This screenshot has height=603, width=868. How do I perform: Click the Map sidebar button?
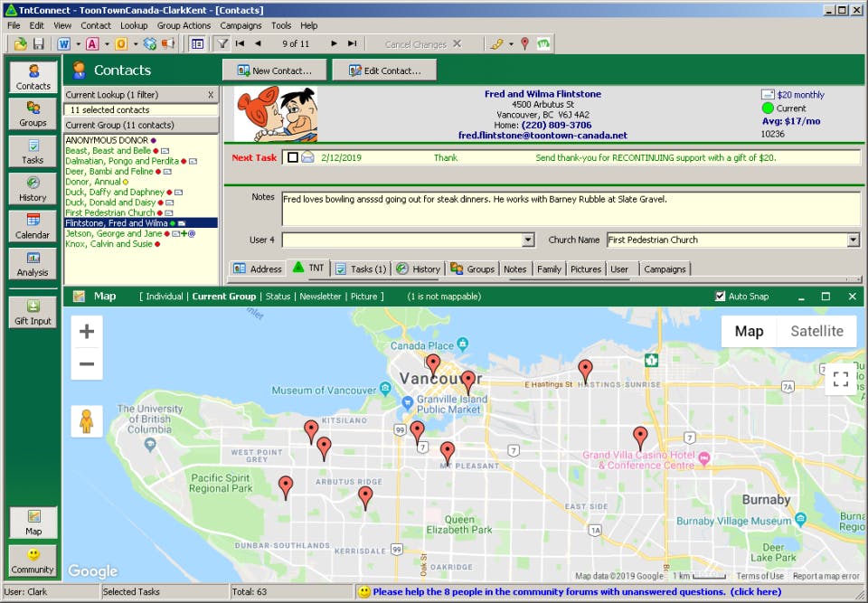(33, 523)
